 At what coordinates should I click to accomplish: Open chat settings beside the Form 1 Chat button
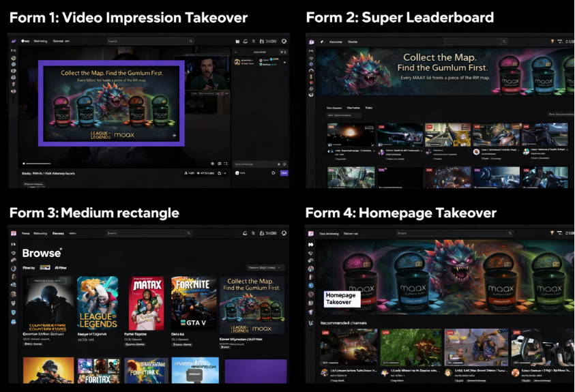(x=274, y=173)
